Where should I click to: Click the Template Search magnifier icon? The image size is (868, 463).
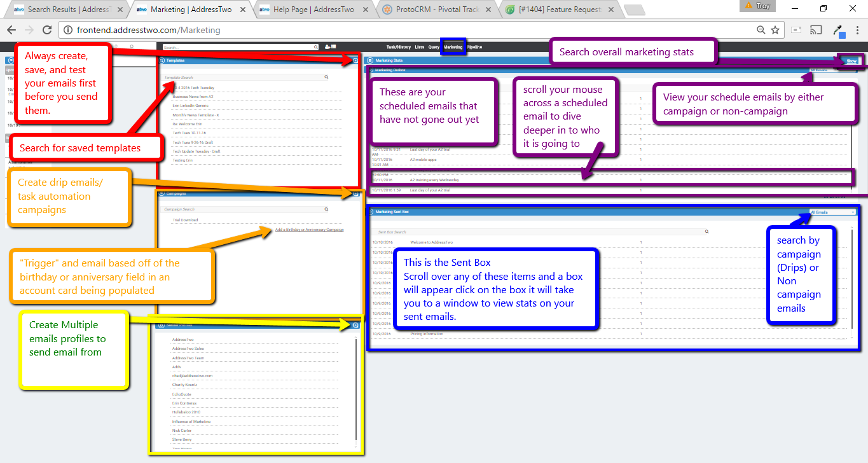tap(326, 77)
